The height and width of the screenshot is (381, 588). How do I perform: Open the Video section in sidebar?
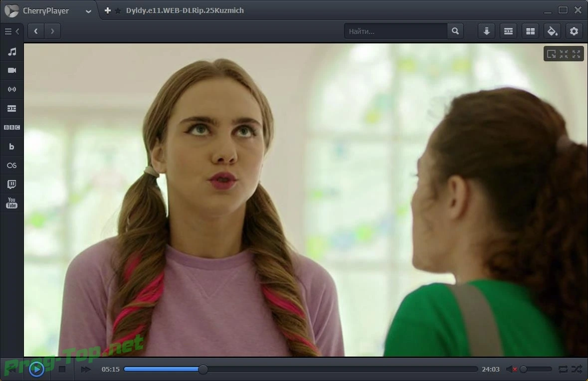click(x=12, y=70)
